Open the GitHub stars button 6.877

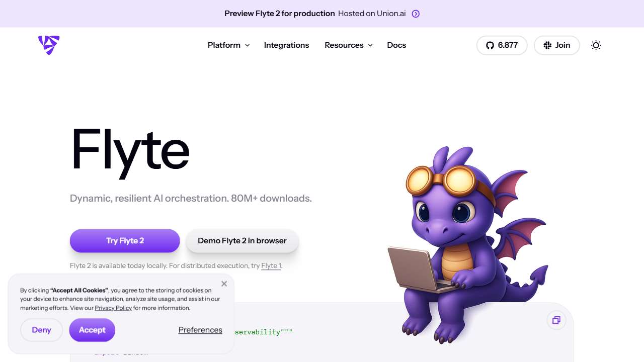click(502, 45)
